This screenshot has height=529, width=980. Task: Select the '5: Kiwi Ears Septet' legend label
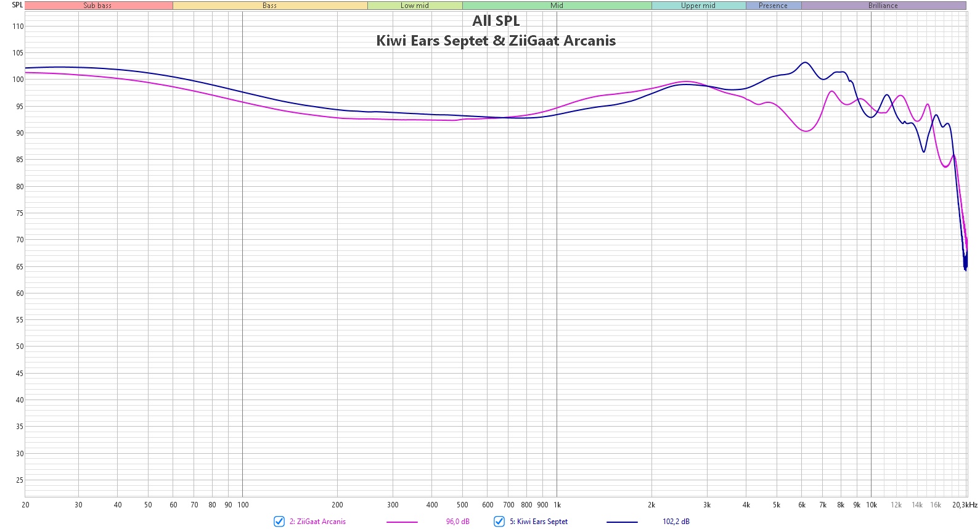click(539, 522)
